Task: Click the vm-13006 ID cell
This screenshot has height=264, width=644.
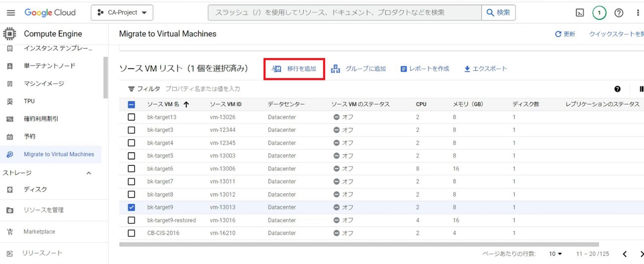Action: click(x=222, y=169)
